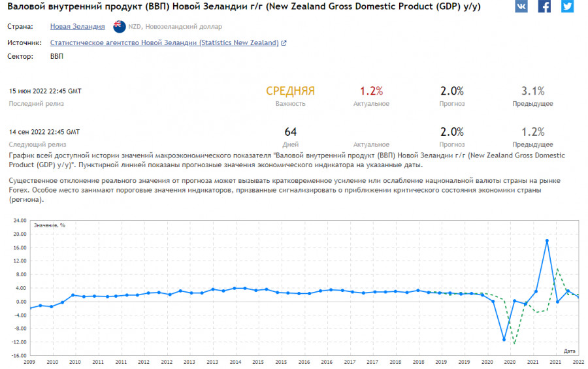Click the СРЕДНЯЯ importance label
The image size is (588, 369).
(x=290, y=91)
